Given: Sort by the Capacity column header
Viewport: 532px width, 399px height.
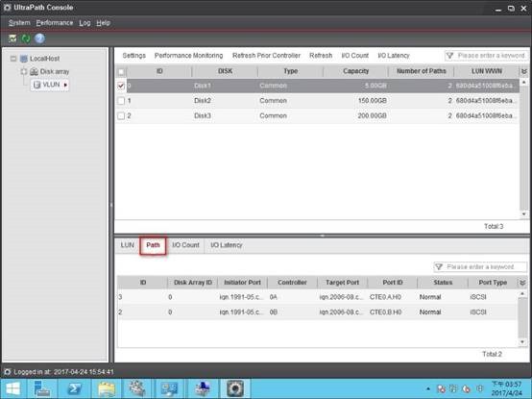Looking at the screenshot, I should 355,71.
